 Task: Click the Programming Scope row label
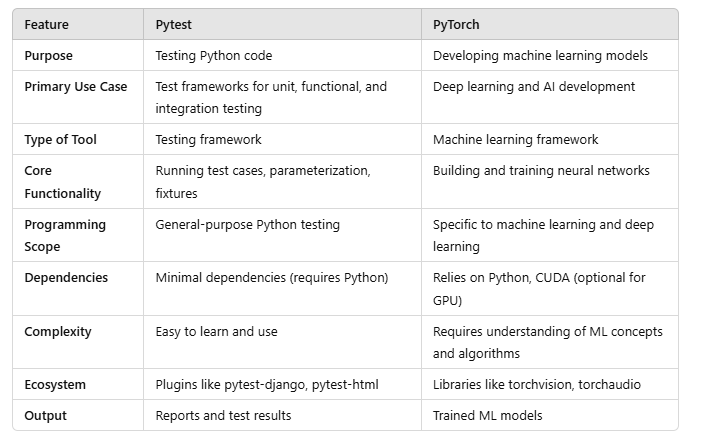coord(65,236)
